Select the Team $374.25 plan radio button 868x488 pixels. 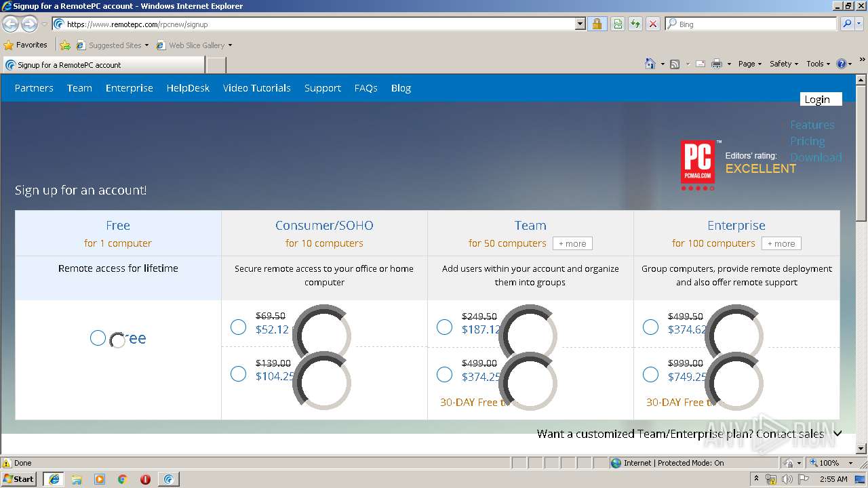coord(444,374)
